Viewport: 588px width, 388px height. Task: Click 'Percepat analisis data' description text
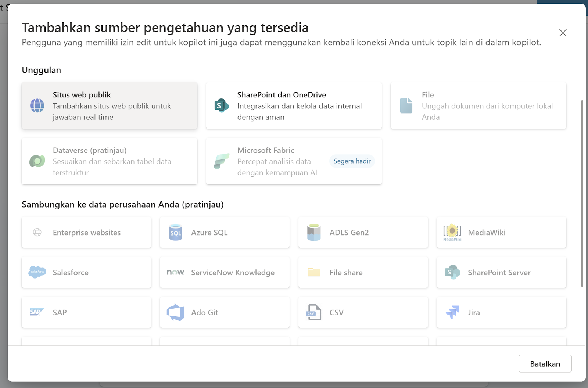[274, 161]
